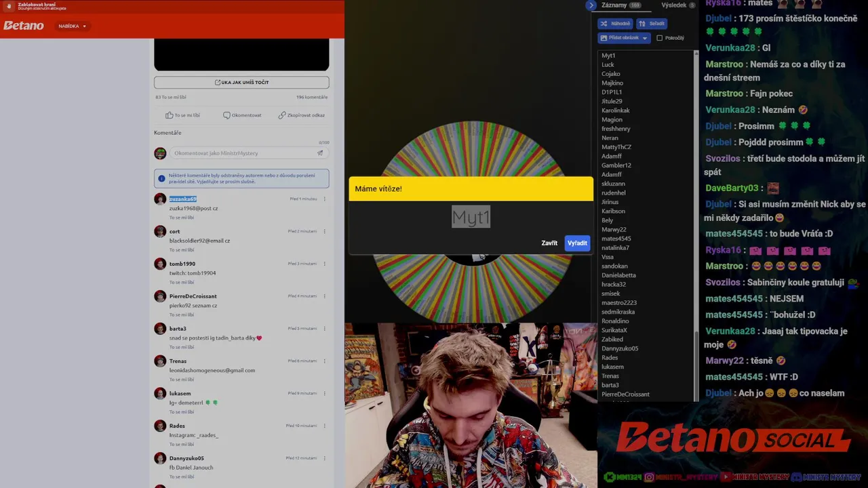Open the Přidat obrázek dropdown

624,38
